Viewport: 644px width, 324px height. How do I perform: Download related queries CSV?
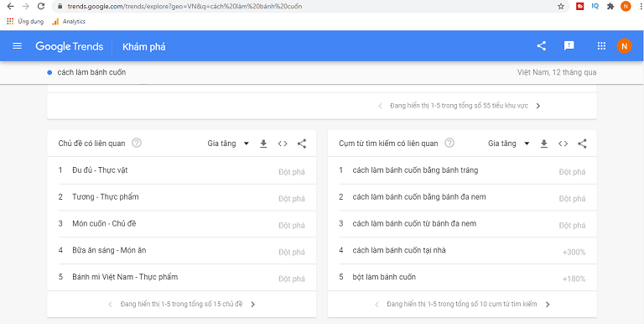tap(543, 144)
